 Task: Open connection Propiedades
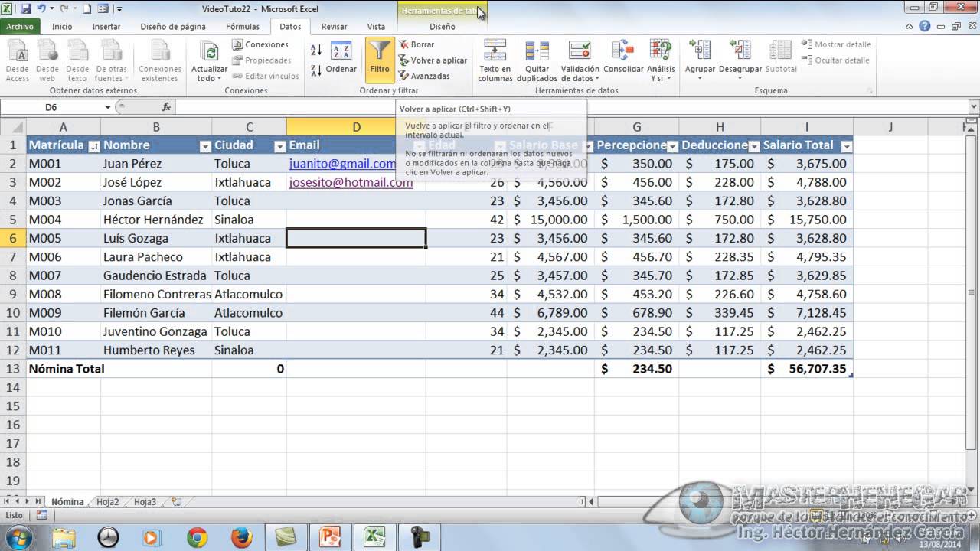click(x=262, y=60)
